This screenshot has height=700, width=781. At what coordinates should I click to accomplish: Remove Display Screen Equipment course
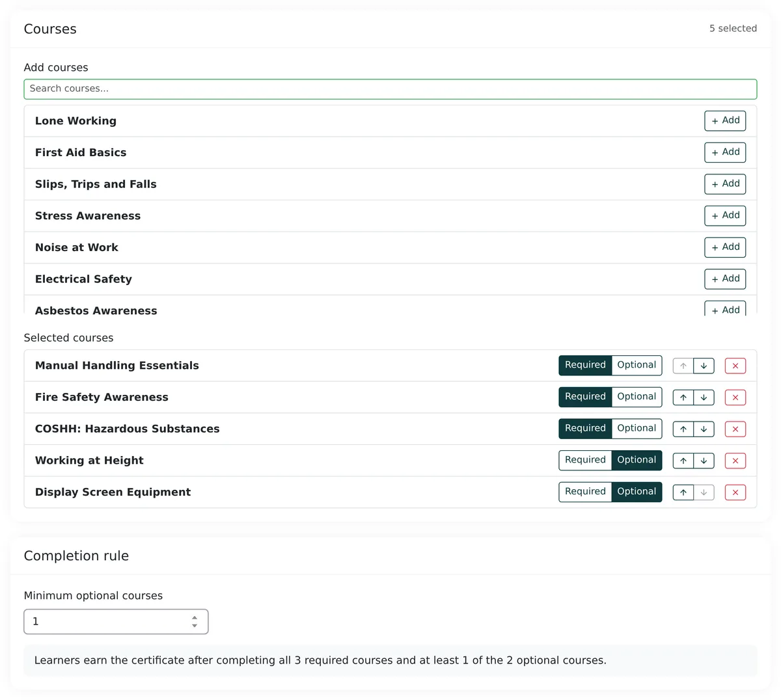(735, 492)
